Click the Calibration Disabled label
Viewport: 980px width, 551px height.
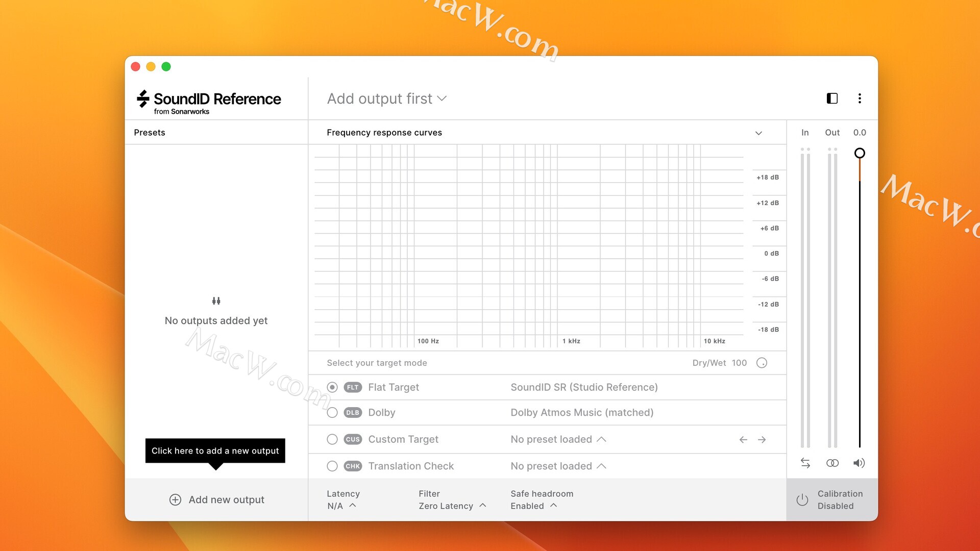coord(840,500)
